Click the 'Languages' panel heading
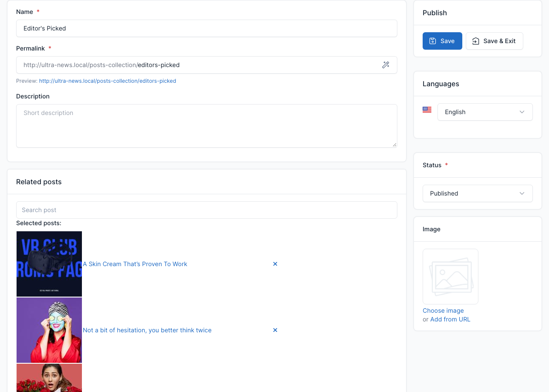The height and width of the screenshot is (392, 549). pyautogui.click(x=441, y=84)
